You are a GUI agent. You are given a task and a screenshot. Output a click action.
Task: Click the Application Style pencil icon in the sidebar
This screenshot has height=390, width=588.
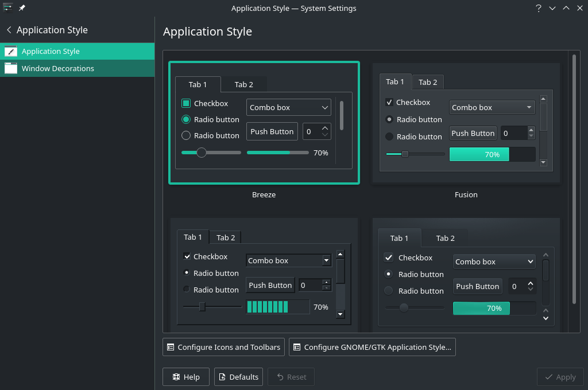[11, 51]
